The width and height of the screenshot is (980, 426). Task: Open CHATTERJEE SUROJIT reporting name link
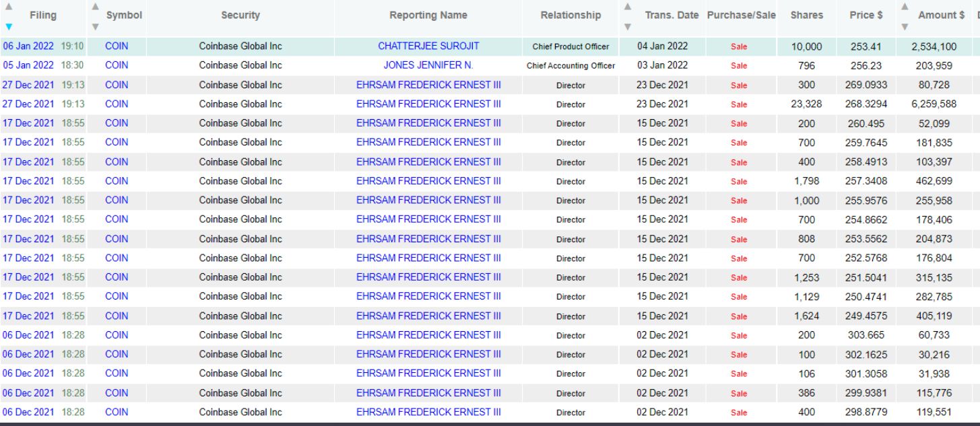(x=428, y=46)
